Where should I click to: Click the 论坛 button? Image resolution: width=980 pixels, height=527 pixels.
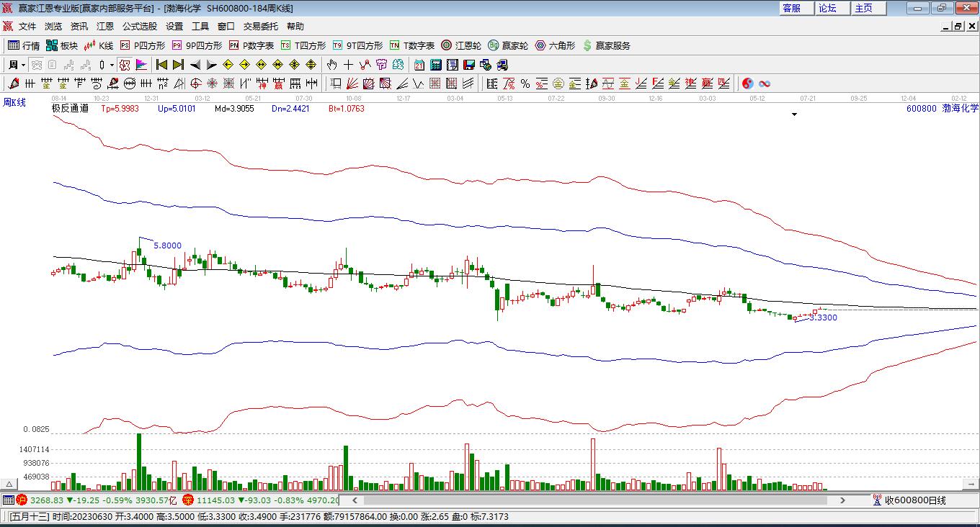827,8
